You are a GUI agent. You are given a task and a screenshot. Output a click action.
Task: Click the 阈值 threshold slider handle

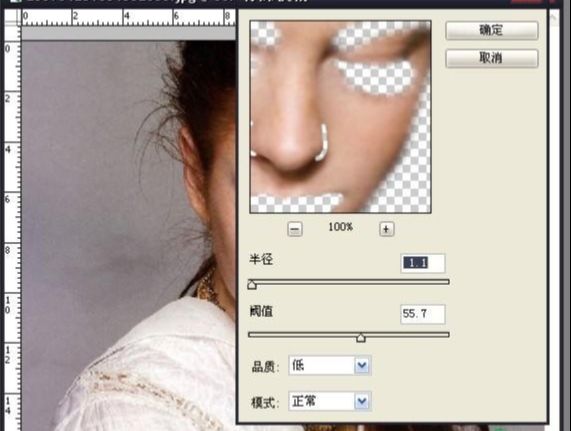click(x=361, y=337)
